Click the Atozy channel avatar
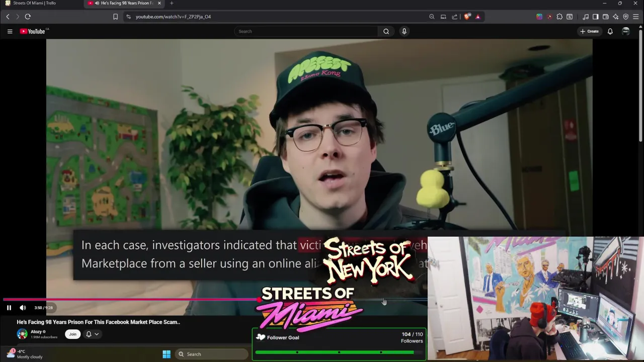The height and width of the screenshot is (362, 644). click(x=22, y=334)
